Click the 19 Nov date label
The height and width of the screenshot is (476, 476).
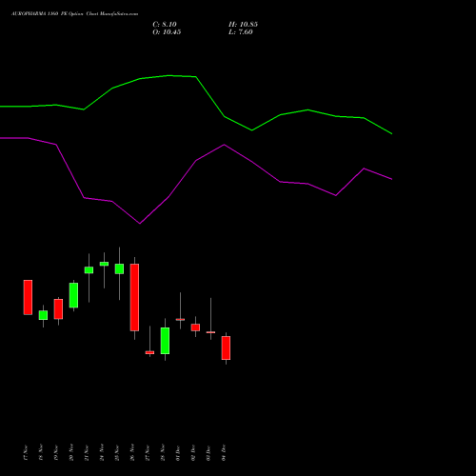pos(56,452)
